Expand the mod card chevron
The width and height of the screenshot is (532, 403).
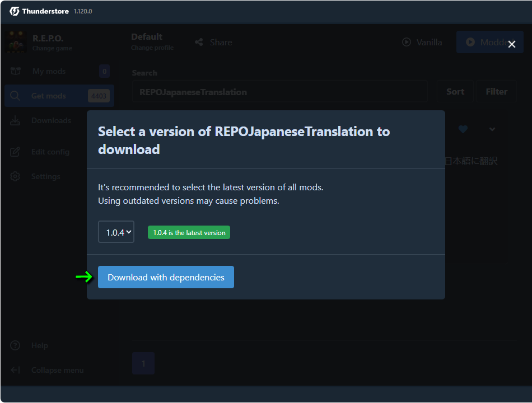tap(492, 129)
